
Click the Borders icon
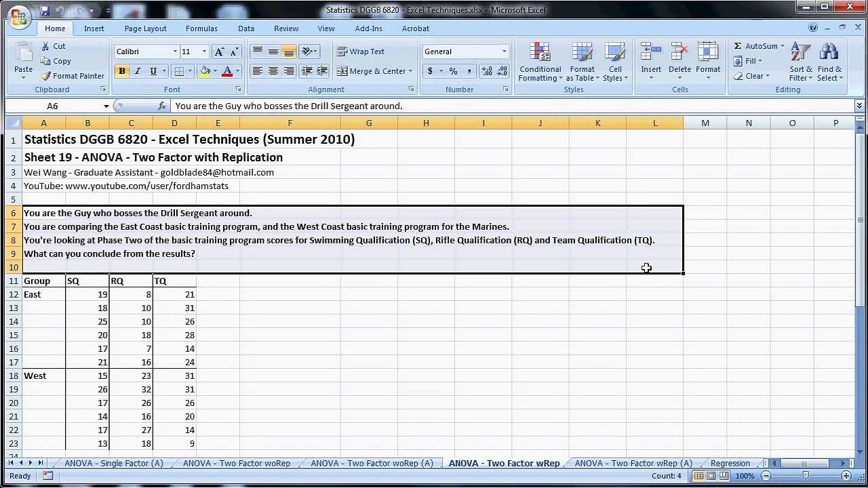coord(179,71)
